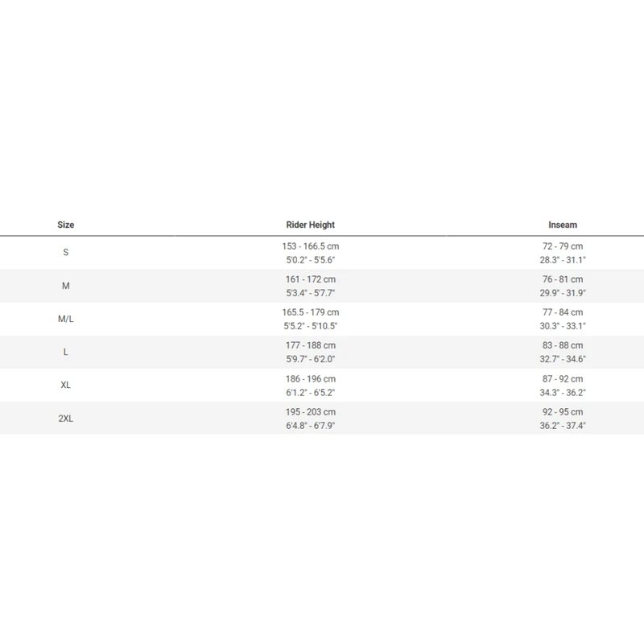
Task: Select the L size row label
Action: tap(66, 353)
